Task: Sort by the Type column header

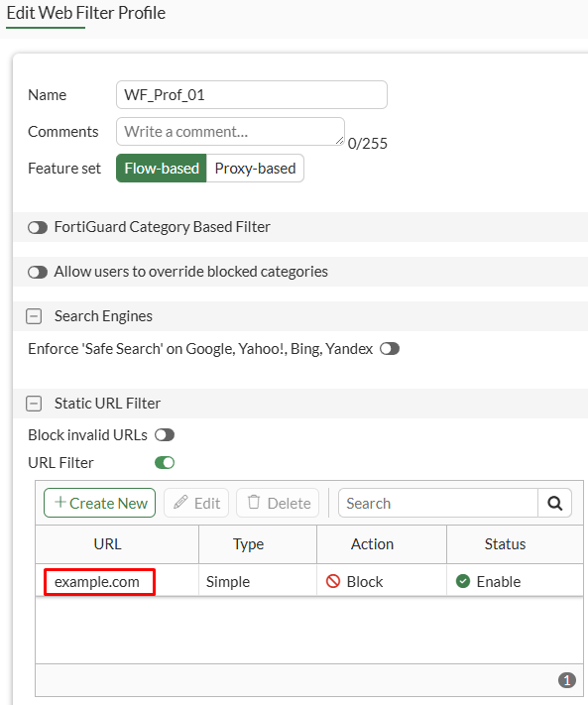Action: click(x=258, y=544)
